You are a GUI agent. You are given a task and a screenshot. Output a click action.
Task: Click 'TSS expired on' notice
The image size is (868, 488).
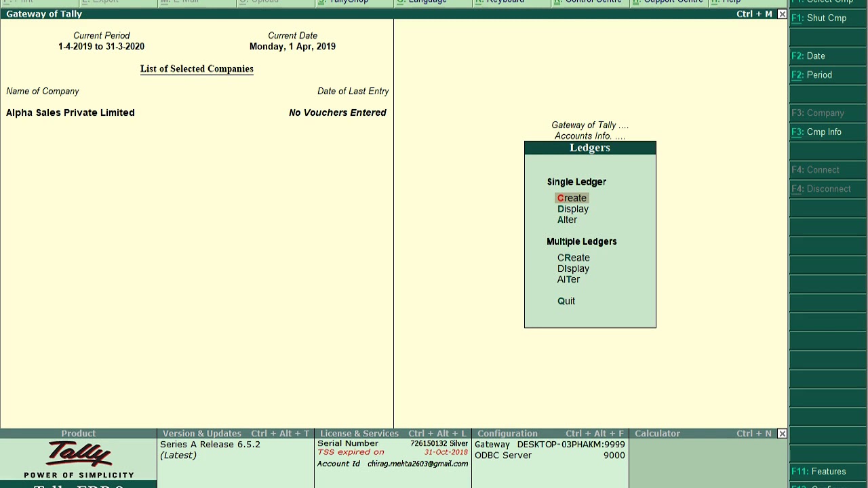click(351, 452)
